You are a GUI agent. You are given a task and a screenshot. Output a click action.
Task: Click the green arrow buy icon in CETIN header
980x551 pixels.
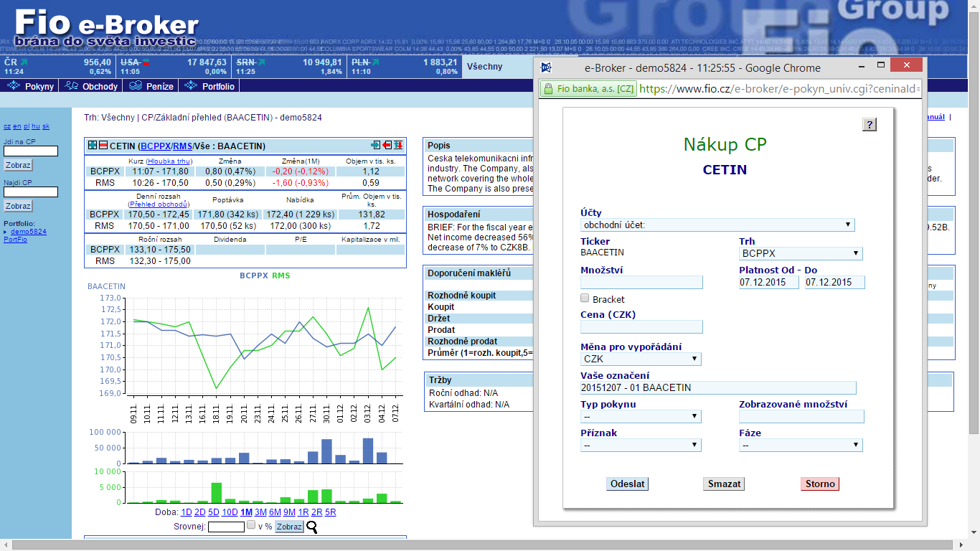click(x=375, y=146)
